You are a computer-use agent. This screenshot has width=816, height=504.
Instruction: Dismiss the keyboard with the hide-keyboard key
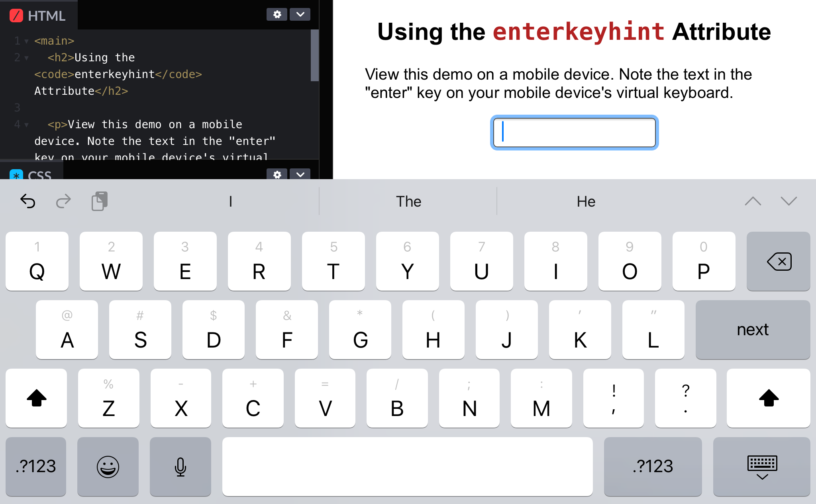[761, 467]
